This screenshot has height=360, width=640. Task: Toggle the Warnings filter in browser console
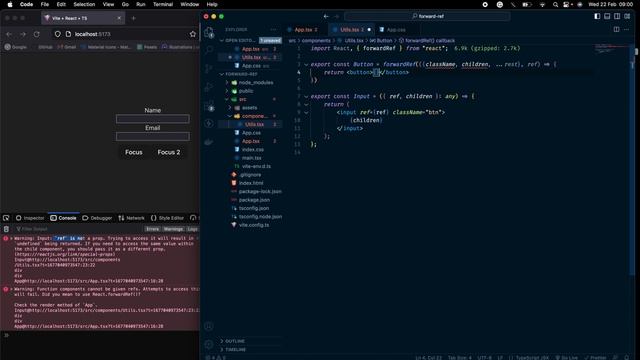173,229
